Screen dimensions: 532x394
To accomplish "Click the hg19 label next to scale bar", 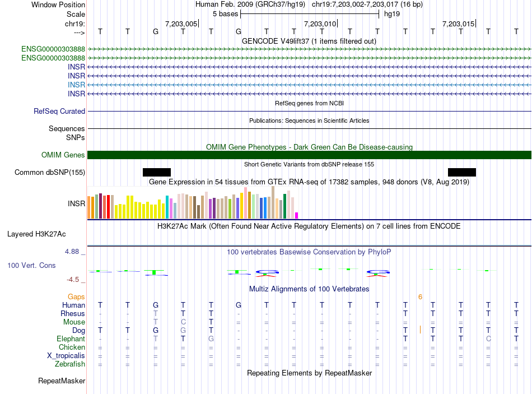I will click(x=392, y=14).
